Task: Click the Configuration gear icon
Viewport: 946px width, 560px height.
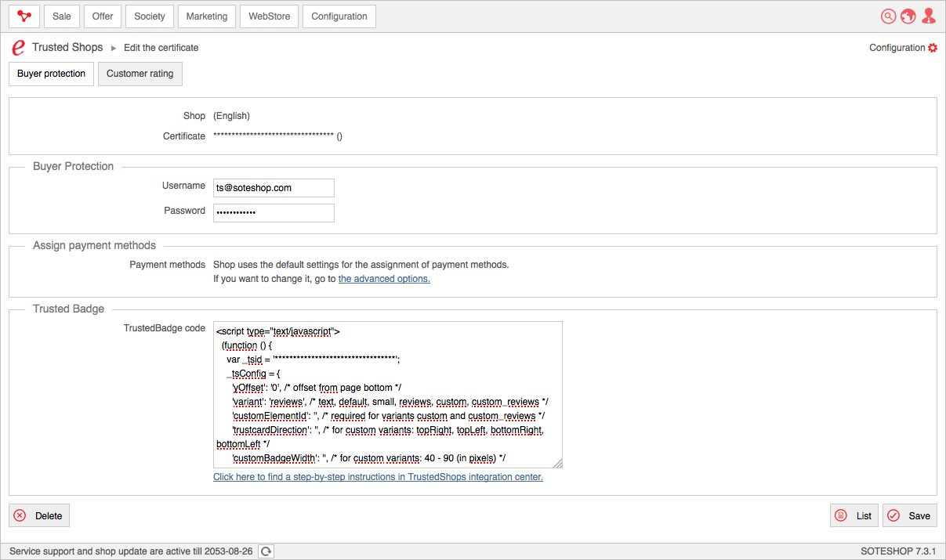Action: pos(933,48)
